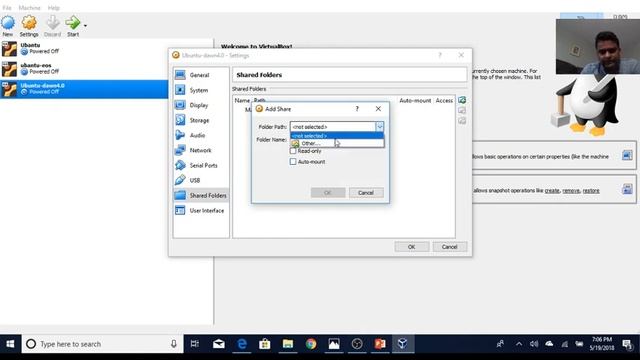Click the edit shared folder icon

point(462,110)
